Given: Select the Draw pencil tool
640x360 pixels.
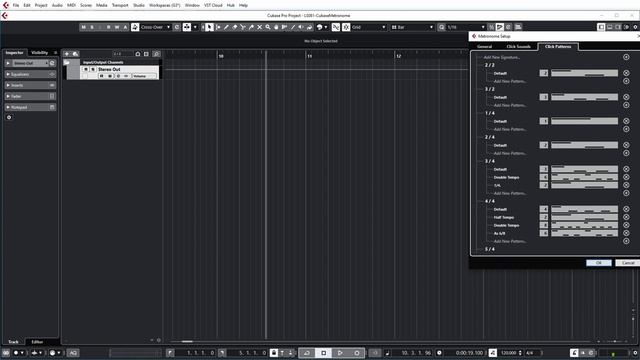Looking at the screenshot, I should click(x=226, y=27).
